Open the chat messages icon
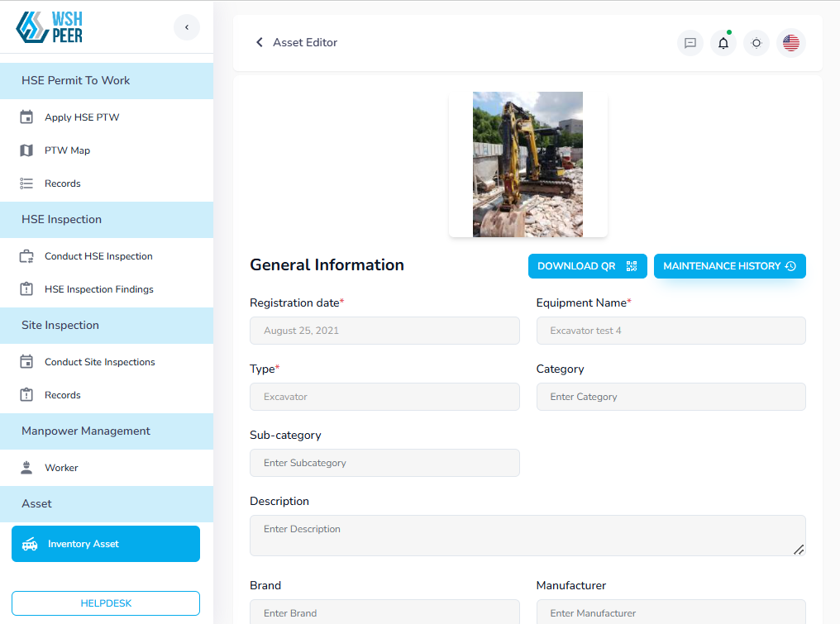The width and height of the screenshot is (840, 624). [690, 43]
